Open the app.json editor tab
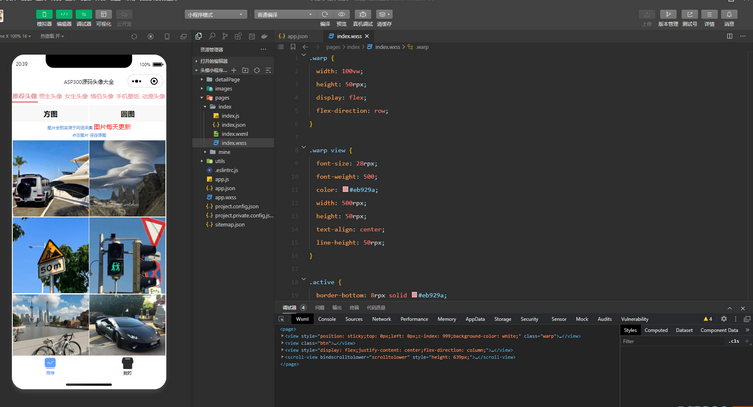 coord(297,36)
